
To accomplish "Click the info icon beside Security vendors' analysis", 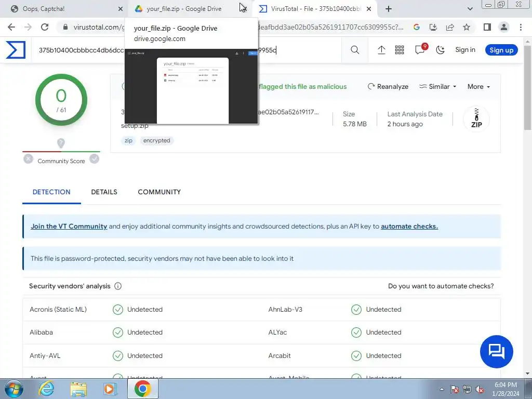I will 118,286.
